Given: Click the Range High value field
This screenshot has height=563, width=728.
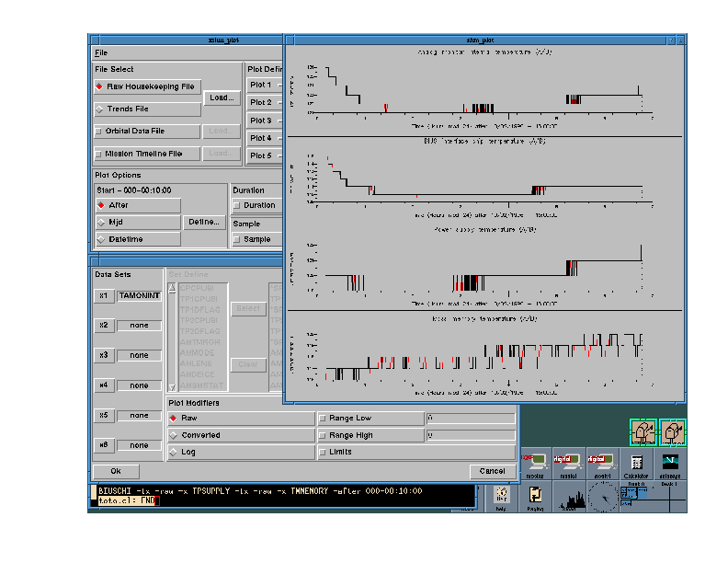Looking at the screenshot, I should click(x=471, y=435).
